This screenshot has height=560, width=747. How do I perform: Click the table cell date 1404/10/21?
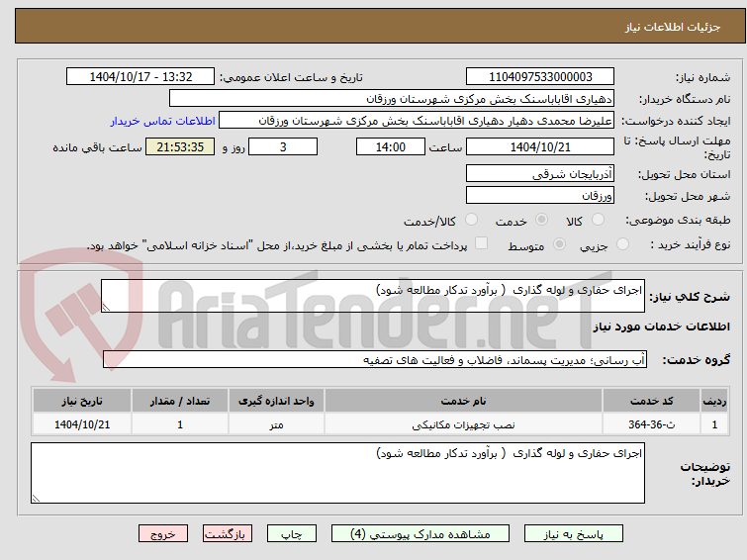tap(82, 424)
